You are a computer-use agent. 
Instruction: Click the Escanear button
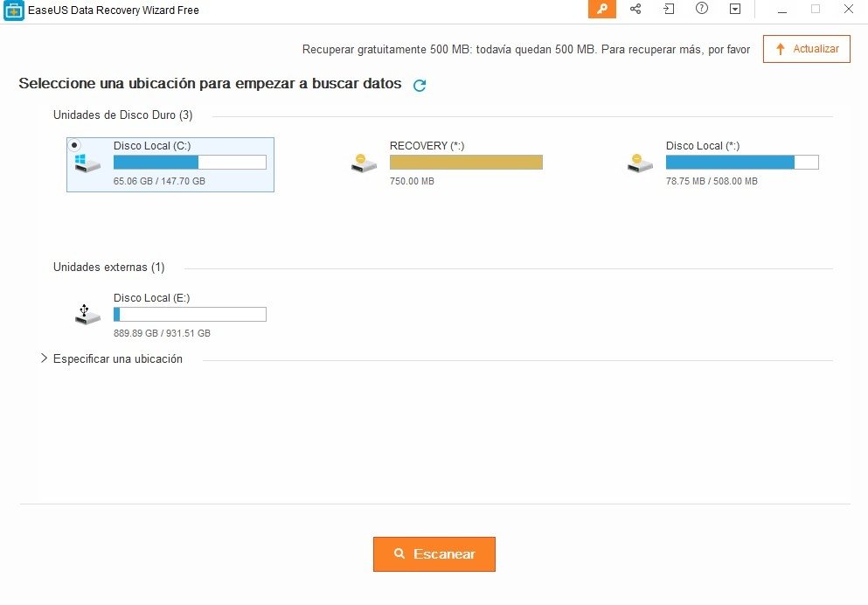click(434, 554)
